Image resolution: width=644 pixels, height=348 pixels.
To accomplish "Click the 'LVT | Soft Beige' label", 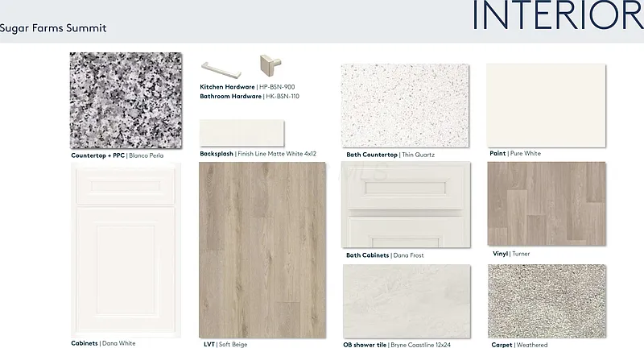I will (225, 344).
